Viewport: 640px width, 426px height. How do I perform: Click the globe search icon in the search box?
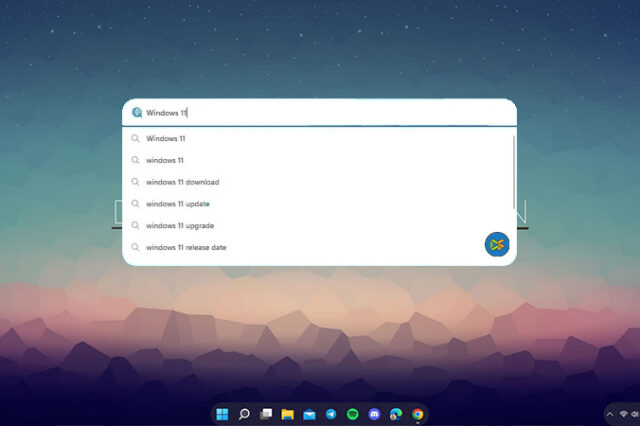tap(137, 112)
